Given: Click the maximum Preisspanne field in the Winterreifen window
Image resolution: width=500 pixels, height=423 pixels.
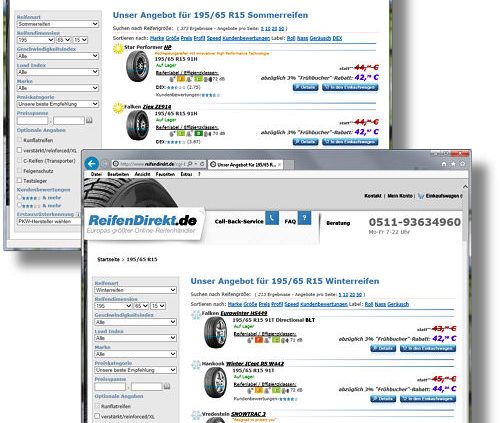Looking at the screenshot, I should [x=147, y=387].
